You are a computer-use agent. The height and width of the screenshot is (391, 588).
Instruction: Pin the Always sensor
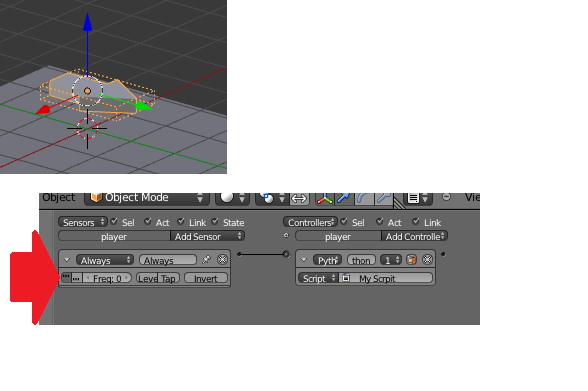(206, 260)
